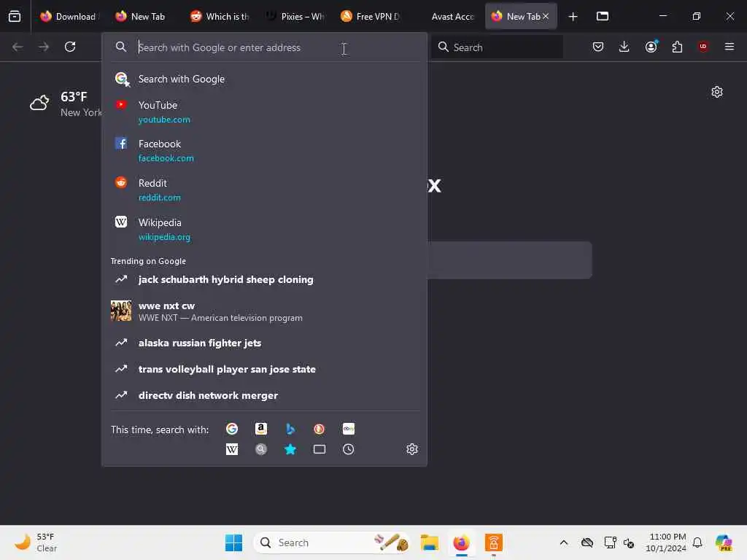Image resolution: width=747 pixels, height=560 pixels.
Task: Reload the current page
Action: pos(70,47)
